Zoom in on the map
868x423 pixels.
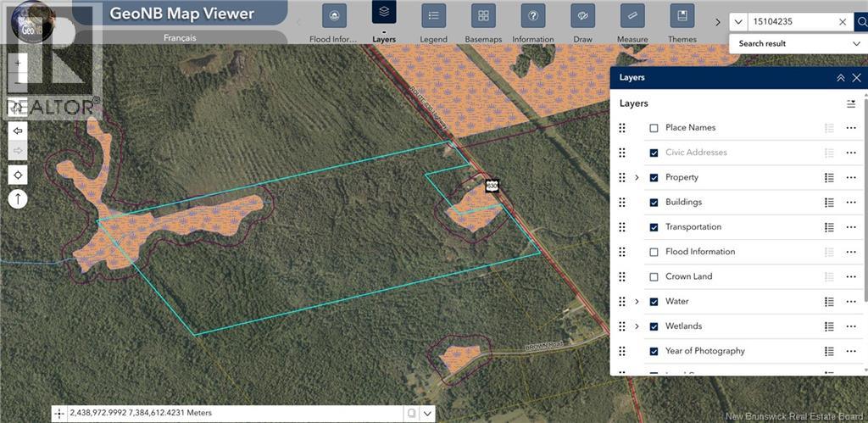[x=18, y=63]
